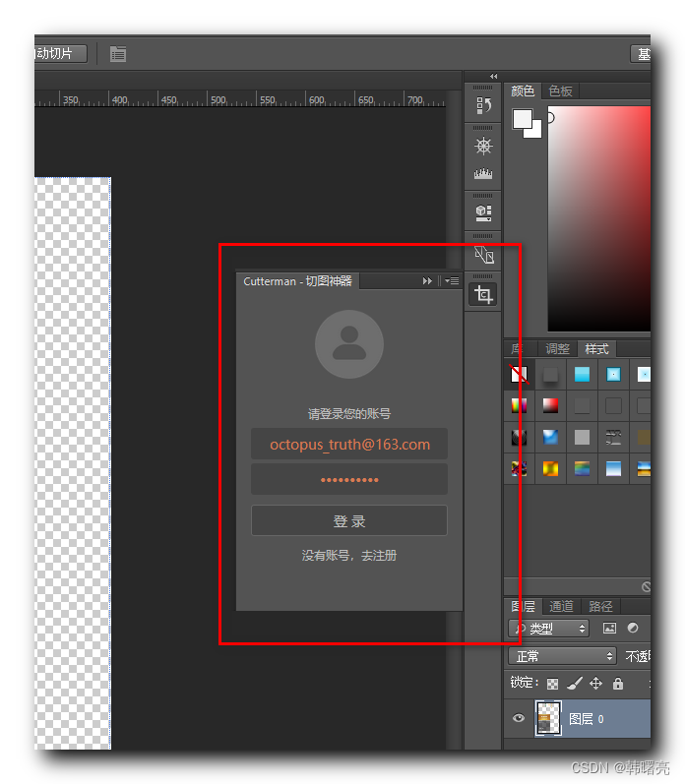Switch to the 样式 styles tab
Image resolution: width=685 pixels, height=784 pixels.
pos(597,348)
